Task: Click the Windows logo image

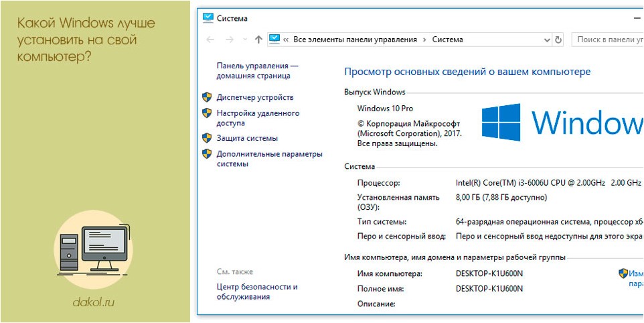Action: coord(501,122)
